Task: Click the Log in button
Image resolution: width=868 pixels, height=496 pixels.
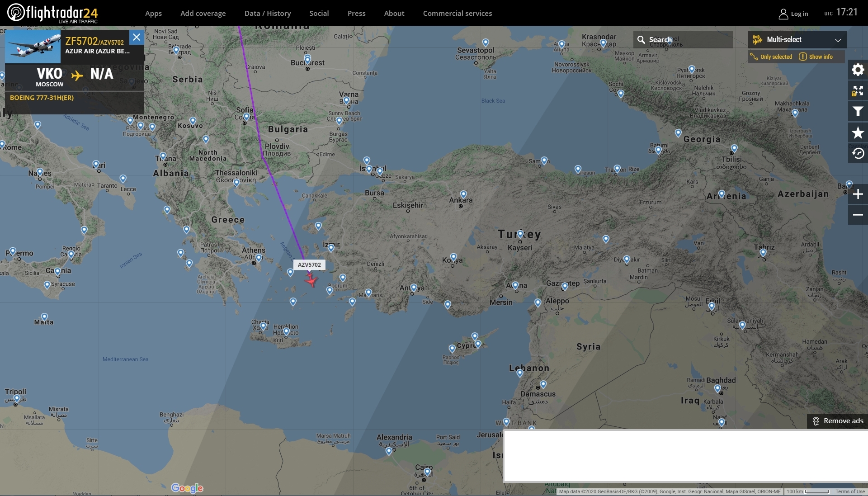Action: (793, 14)
